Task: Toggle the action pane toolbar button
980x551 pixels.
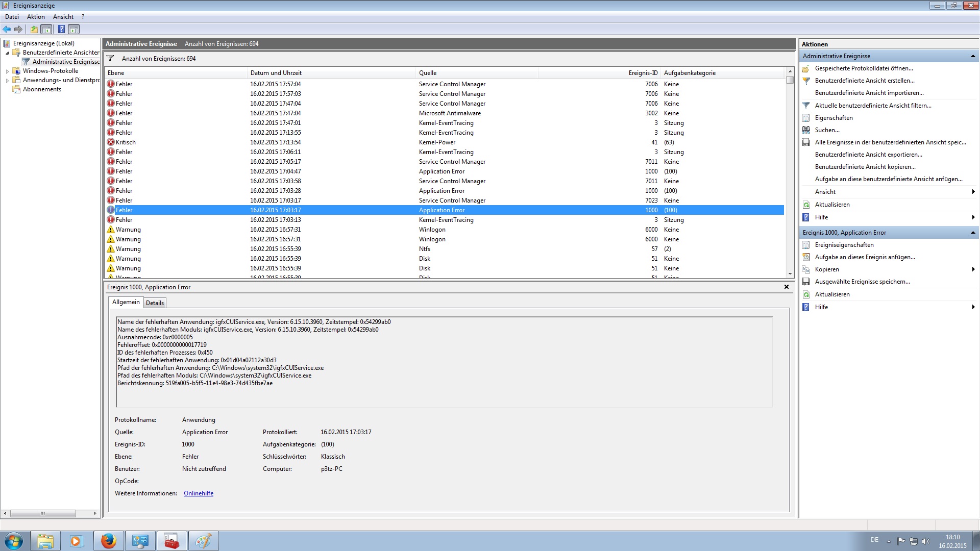Action: [x=74, y=29]
